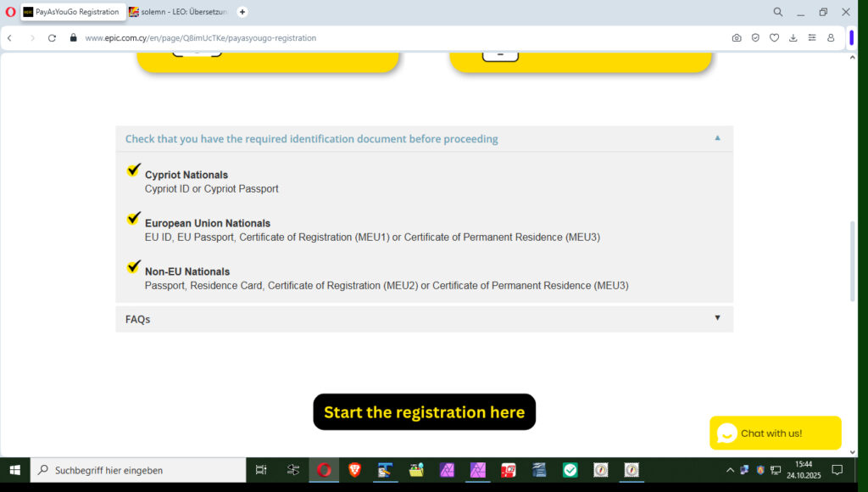Click the Cypriot Nationals checkmark
Image resolution: width=868 pixels, height=492 pixels.
coord(133,171)
